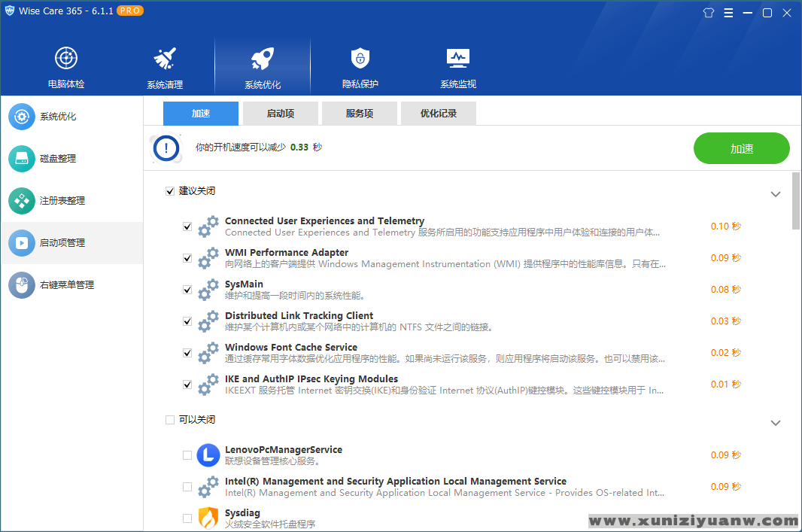Open the title bar hamburger menu
The image size is (802, 532).
pos(728,13)
